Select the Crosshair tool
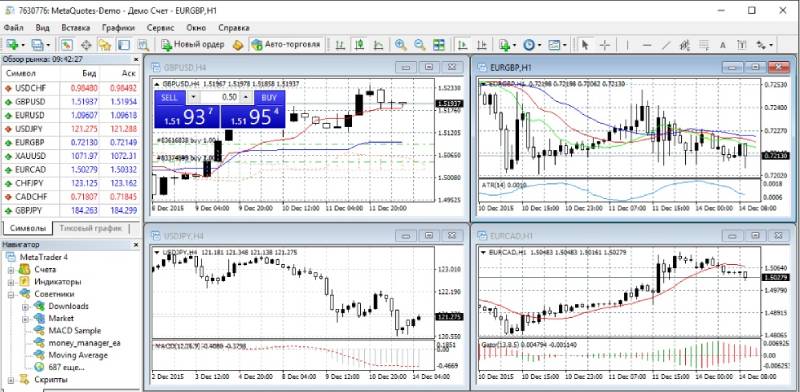This screenshot has width=800, height=392. click(x=605, y=45)
